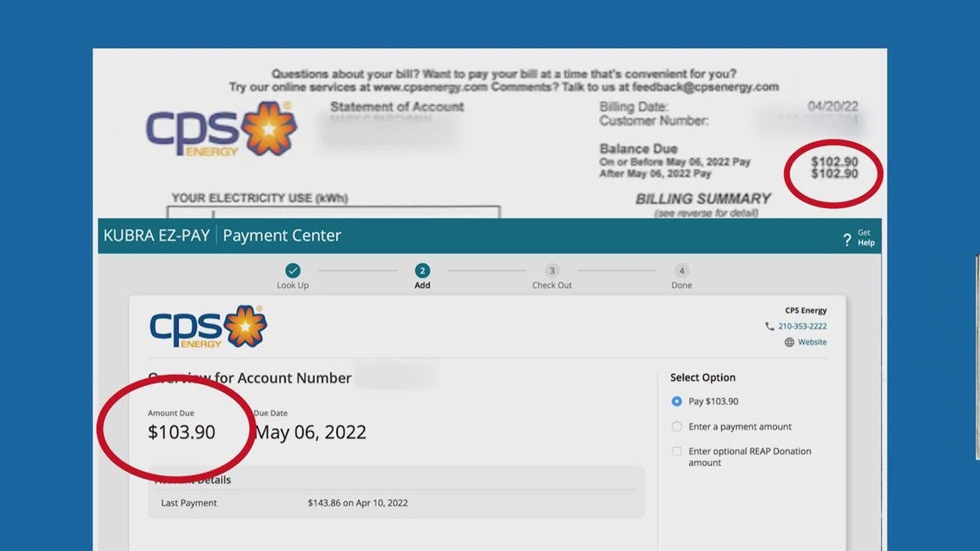Viewport: 980px width, 551px height.
Task: Select the Pay $103.90 radio button
Action: pyautogui.click(x=677, y=401)
